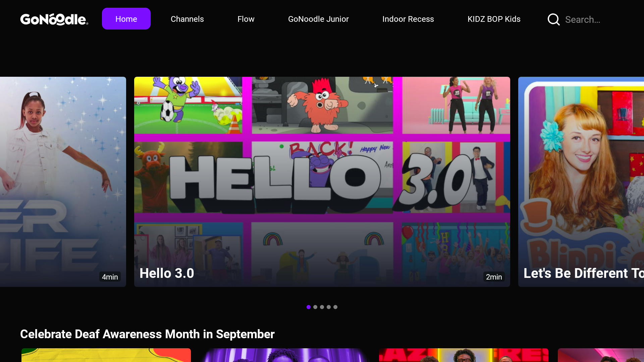Screen dimensions: 644x362
Task: Click the Celebrate Deaf Awareness Month heading
Action: point(147,334)
